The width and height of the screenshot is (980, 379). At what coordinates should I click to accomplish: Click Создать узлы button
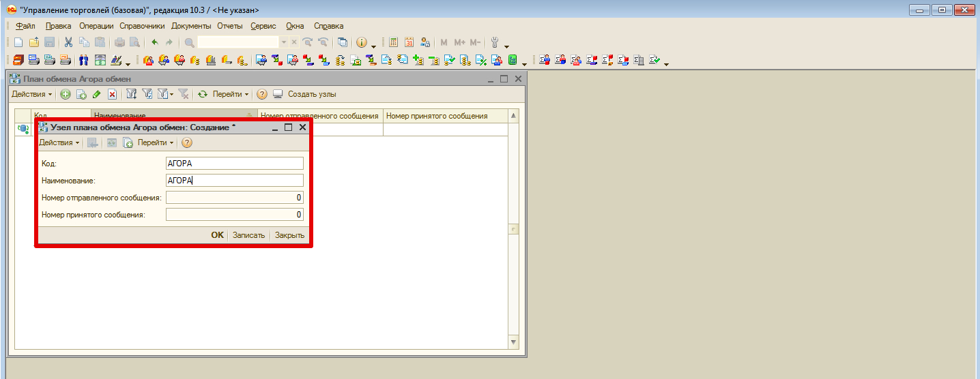311,94
